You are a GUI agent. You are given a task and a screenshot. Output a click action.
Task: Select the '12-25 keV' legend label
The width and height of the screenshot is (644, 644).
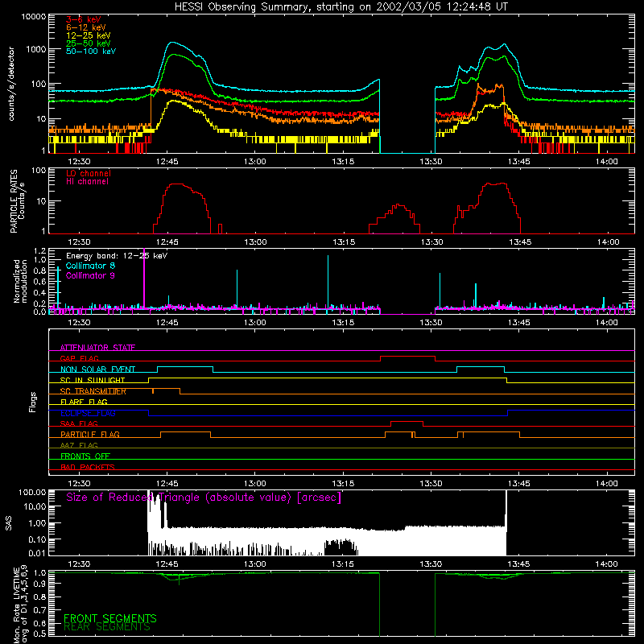89,35
